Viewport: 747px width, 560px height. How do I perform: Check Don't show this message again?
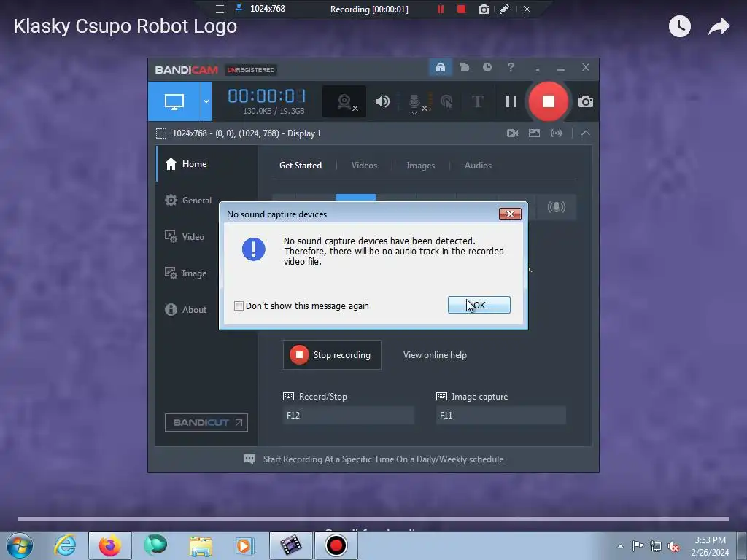pyautogui.click(x=239, y=306)
